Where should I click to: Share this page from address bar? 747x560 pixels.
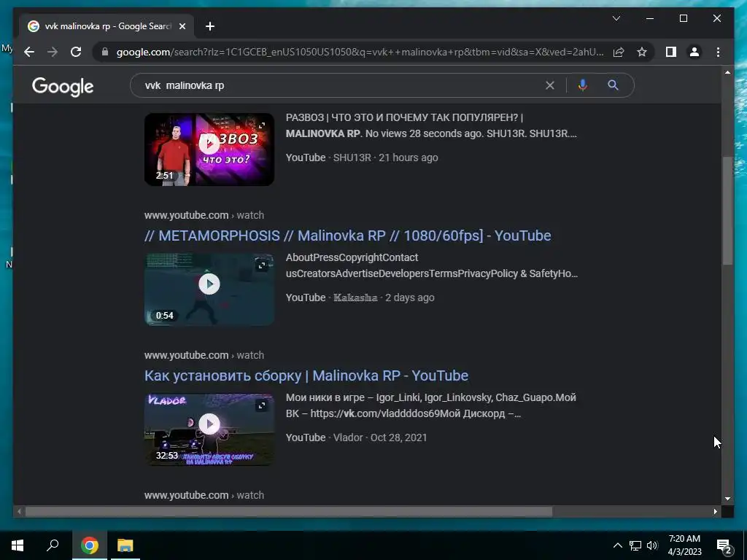pyautogui.click(x=619, y=52)
